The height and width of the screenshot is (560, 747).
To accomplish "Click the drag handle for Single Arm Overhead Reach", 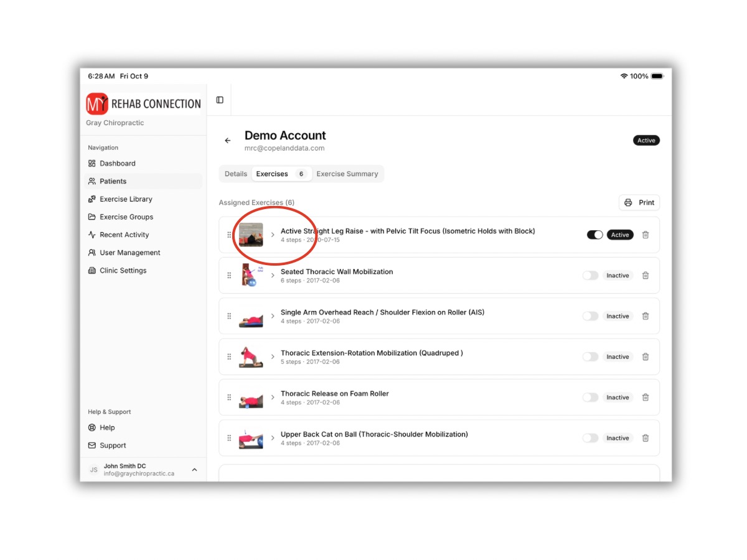I will point(229,316).
